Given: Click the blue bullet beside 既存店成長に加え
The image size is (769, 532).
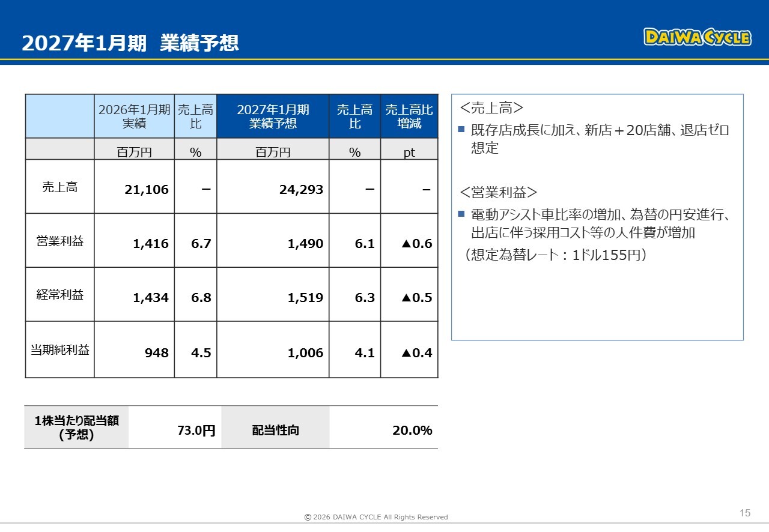Looking at the screenshot, I should [x=461, y=130].
